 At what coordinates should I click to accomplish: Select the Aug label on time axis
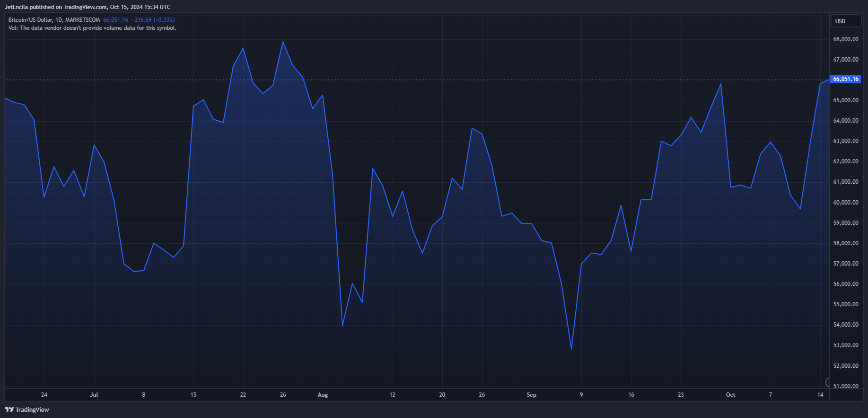point(323,395)
